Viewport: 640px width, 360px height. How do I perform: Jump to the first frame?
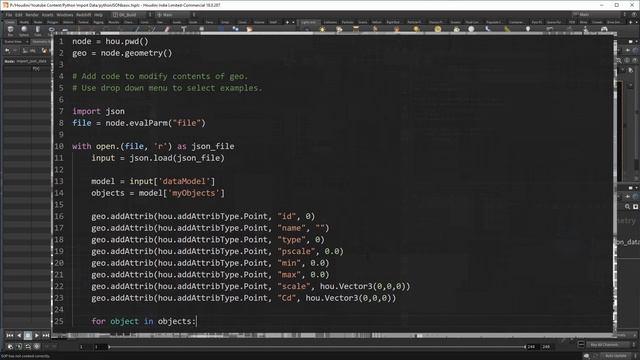coord(10,336)
